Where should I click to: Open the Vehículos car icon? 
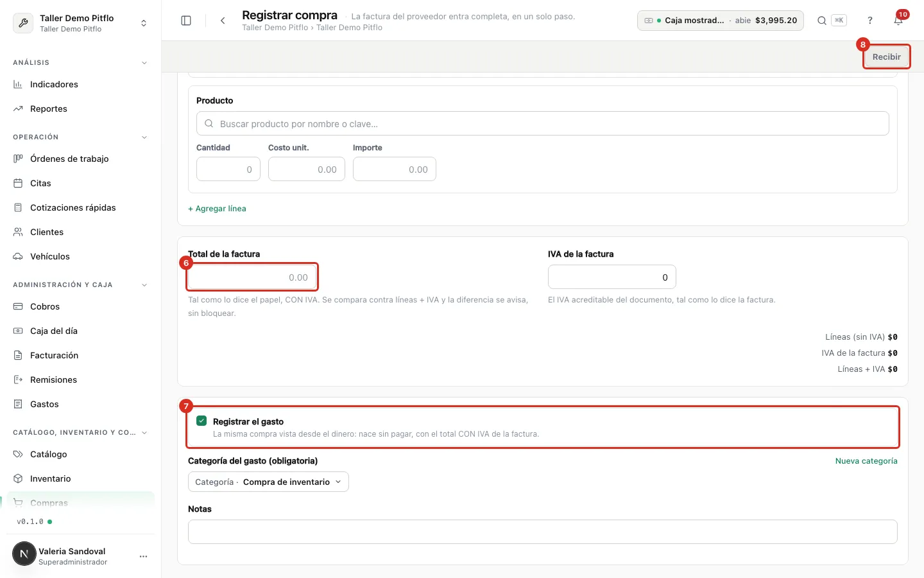(x=18, y=256)
